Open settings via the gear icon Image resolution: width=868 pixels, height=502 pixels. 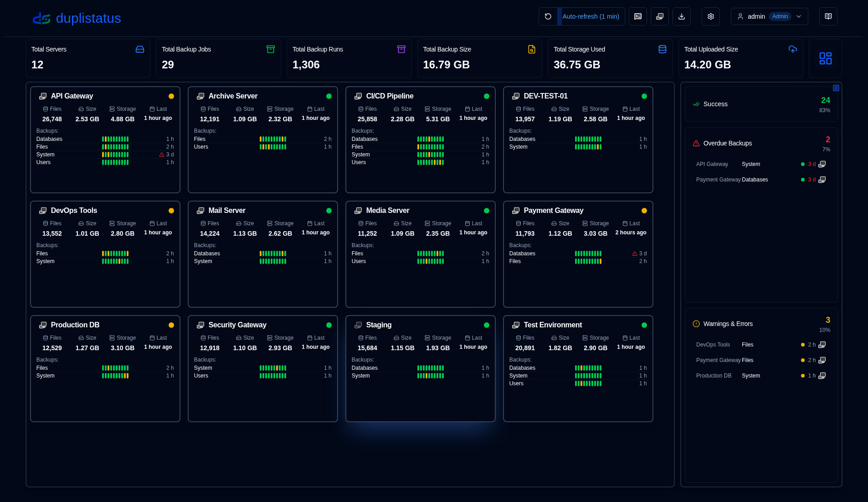pos(710,16)
